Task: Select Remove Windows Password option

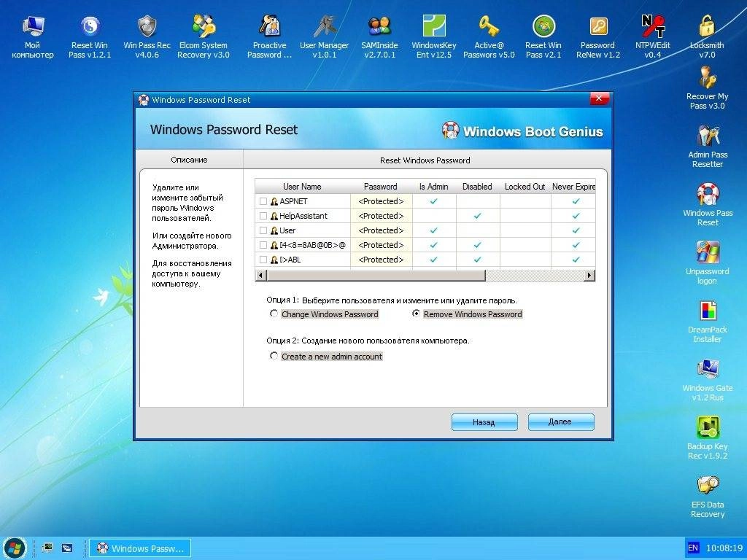Action: 416,314
